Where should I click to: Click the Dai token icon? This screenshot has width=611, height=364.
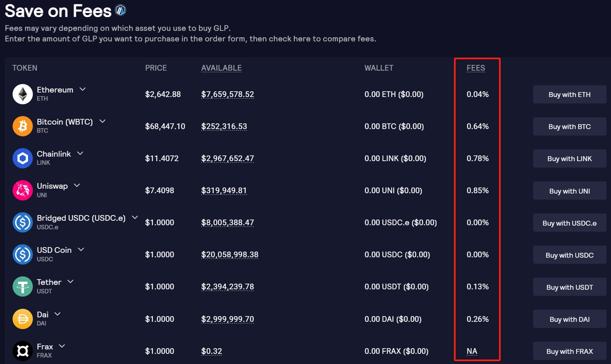click(23, 319)
